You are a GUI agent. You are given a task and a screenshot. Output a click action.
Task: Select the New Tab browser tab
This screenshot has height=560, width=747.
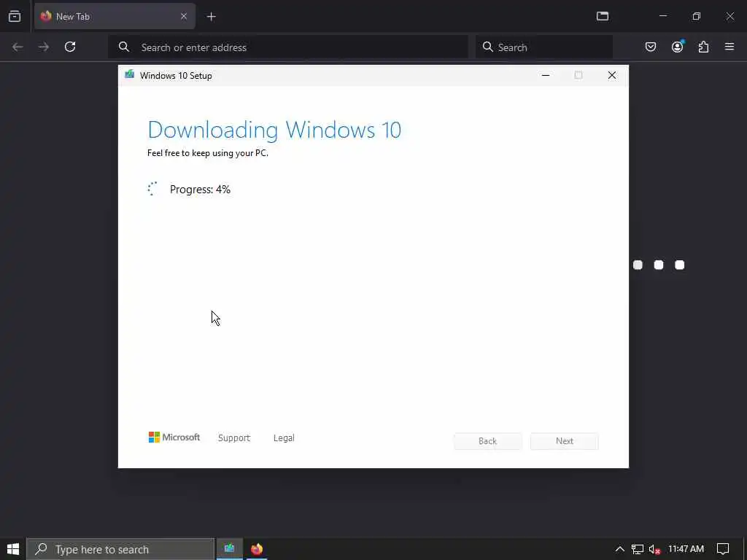pos(115,16)
